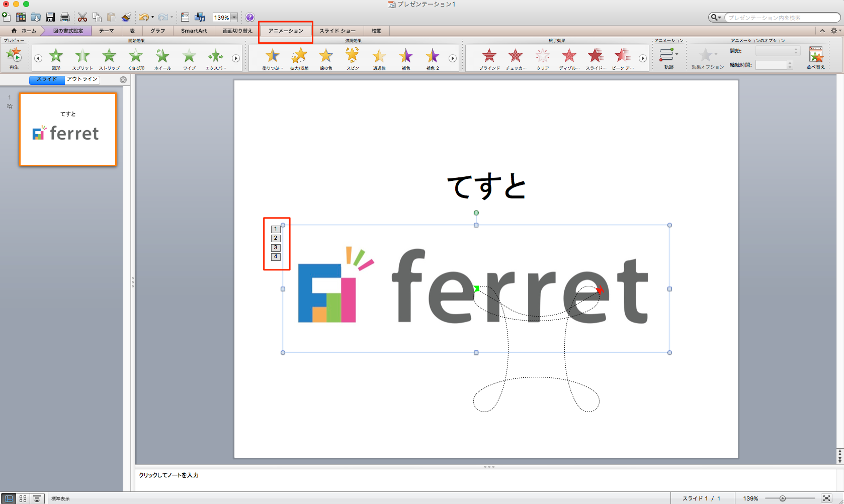Select the アニメーション ribbon tab
Screen dimensions: 844x504
tap(286, 31)
